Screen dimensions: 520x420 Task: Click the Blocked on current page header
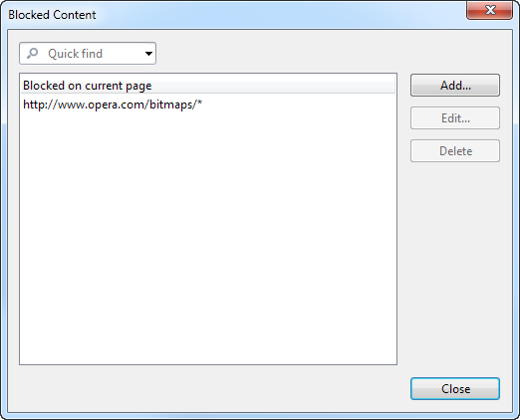[x=208, y=86]
